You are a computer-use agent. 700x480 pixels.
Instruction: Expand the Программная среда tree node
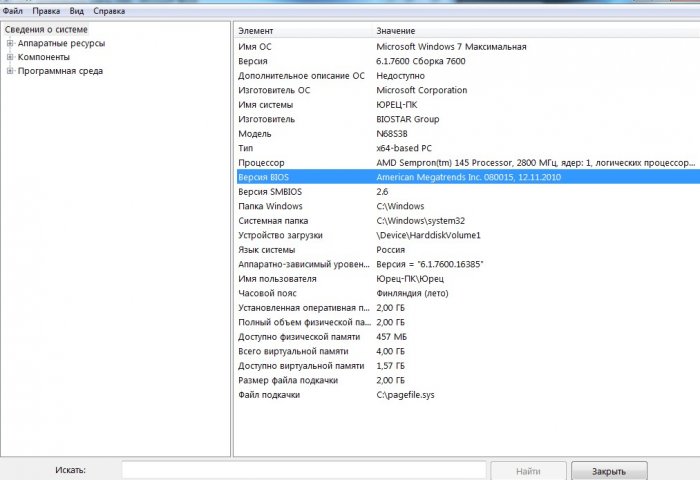pos(9,71)
